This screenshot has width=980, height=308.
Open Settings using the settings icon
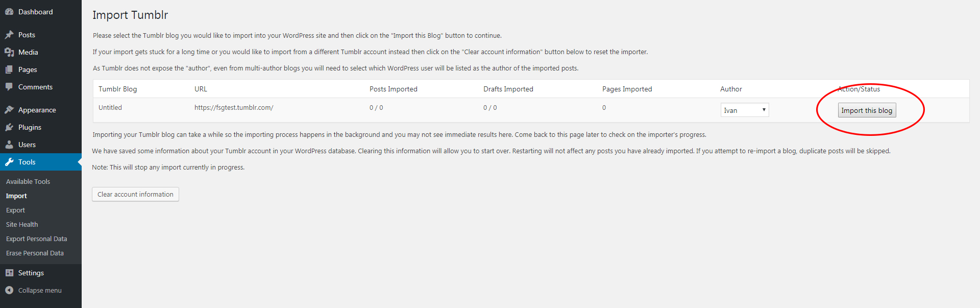(x=10, y=272)
